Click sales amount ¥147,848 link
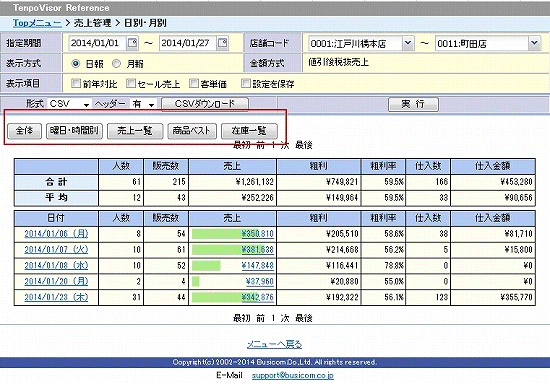550x384 pixels. 257,265
